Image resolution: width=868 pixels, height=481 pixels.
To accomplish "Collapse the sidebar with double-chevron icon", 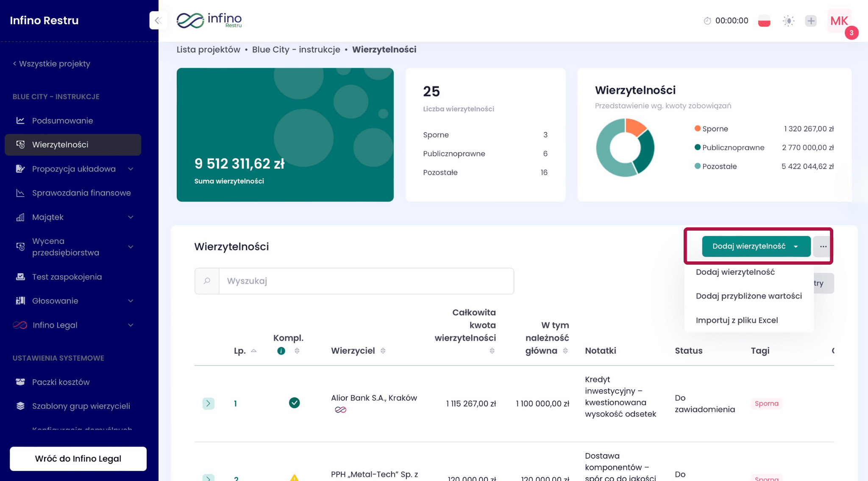I will (158, 20).
